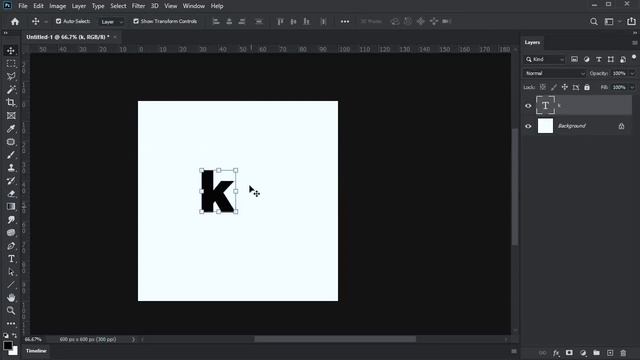Viewport: 640px width, 360px height.
Task: Select the Eraser tool
Action: (11, 194)
